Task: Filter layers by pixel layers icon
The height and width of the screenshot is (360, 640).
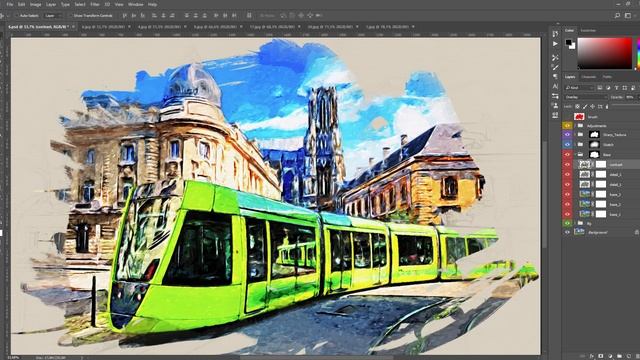Action: click(x=600, y=88)
